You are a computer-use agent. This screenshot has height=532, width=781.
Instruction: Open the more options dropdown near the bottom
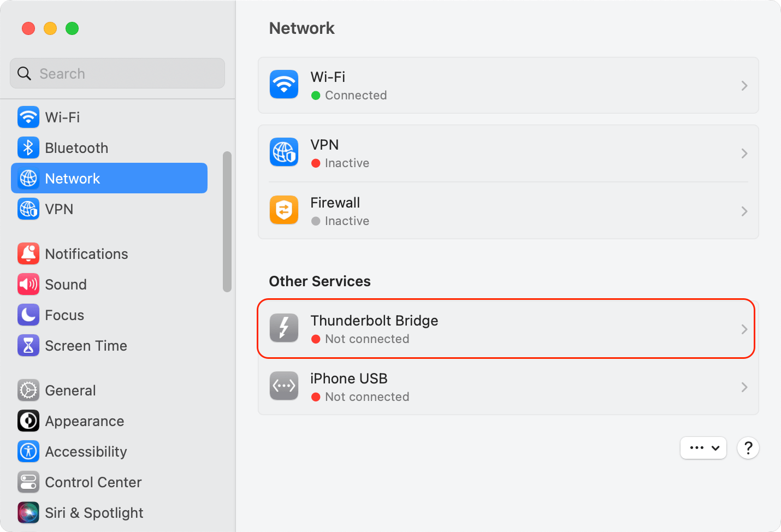tap(703, 448)
